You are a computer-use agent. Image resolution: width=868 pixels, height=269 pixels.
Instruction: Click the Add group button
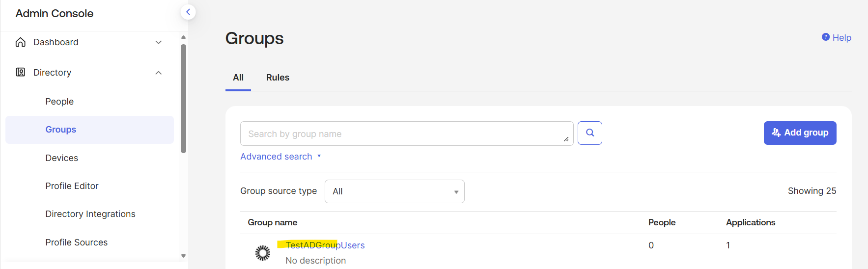click(800, 133)
